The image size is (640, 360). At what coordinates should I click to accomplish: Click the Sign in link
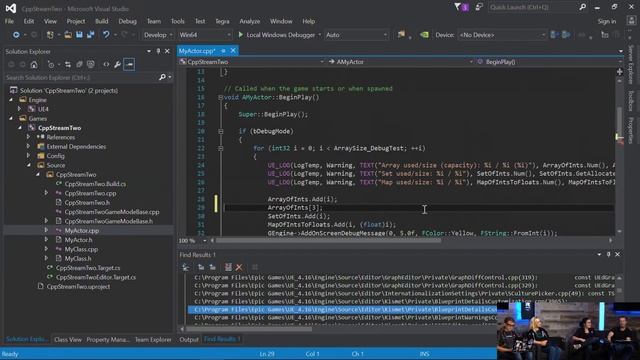607,21
